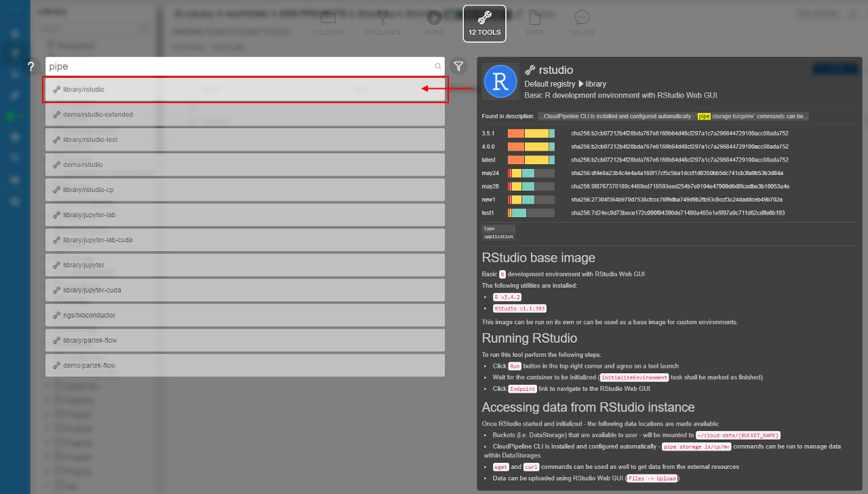Image resolution: width=868 pixels, height=494 pixels.
Task: Open the library/jupyter-lab-cuda result
Action: tap(245, 240)
